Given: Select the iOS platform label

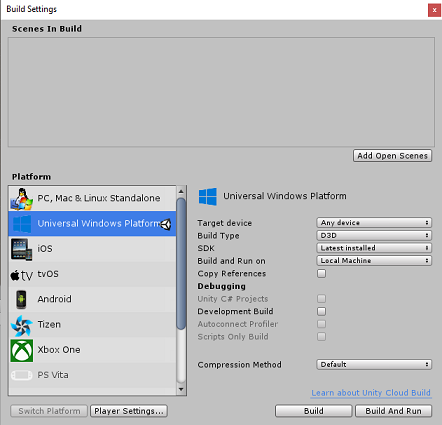Looking at the screenshot, I should [45, 249].
